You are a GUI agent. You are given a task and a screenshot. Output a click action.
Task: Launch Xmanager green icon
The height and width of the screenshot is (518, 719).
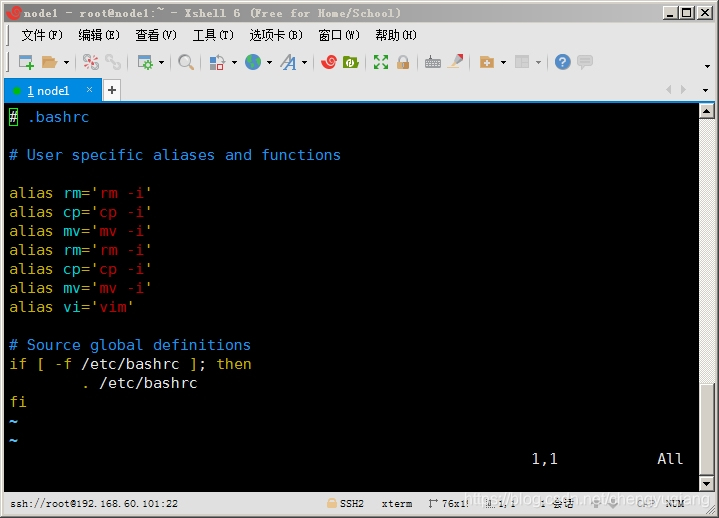point(351,62)
